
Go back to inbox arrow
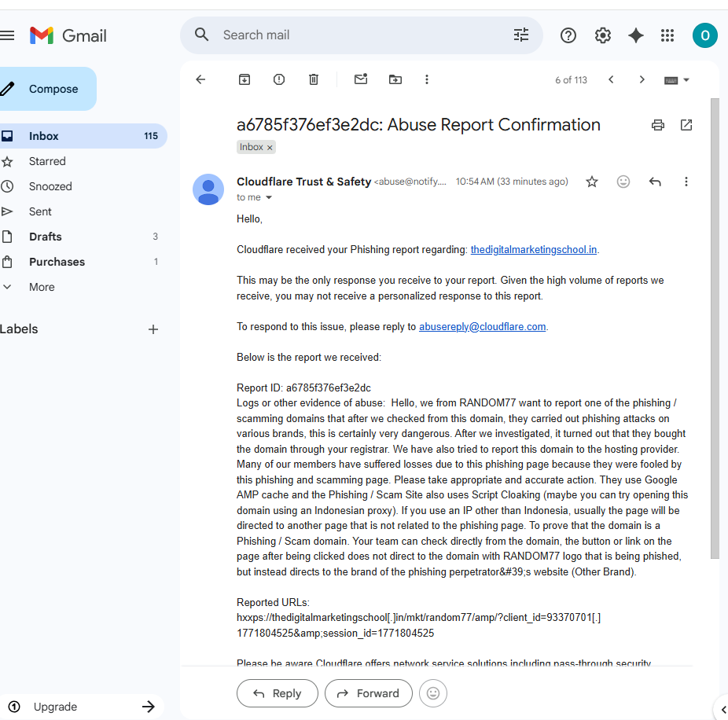pyautogui.click(x=200, y=79)
